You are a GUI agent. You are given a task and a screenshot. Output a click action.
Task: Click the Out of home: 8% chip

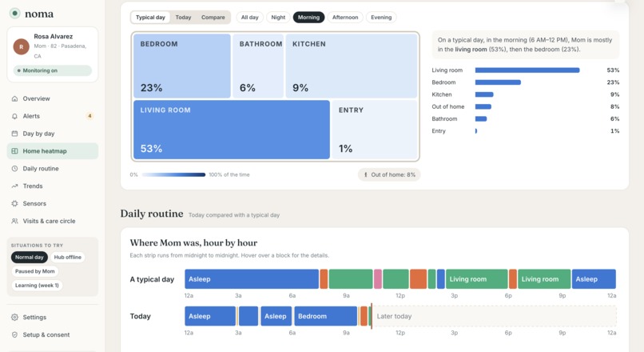[x=389, y=174]
